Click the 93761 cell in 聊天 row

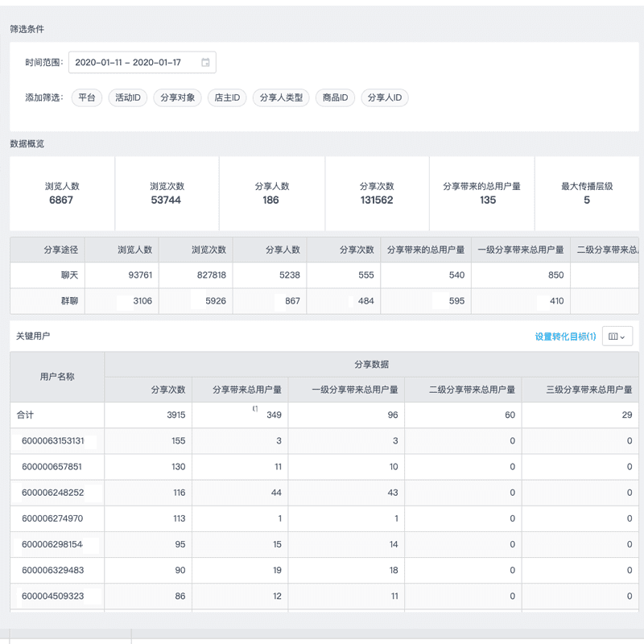tap(122, 275)
